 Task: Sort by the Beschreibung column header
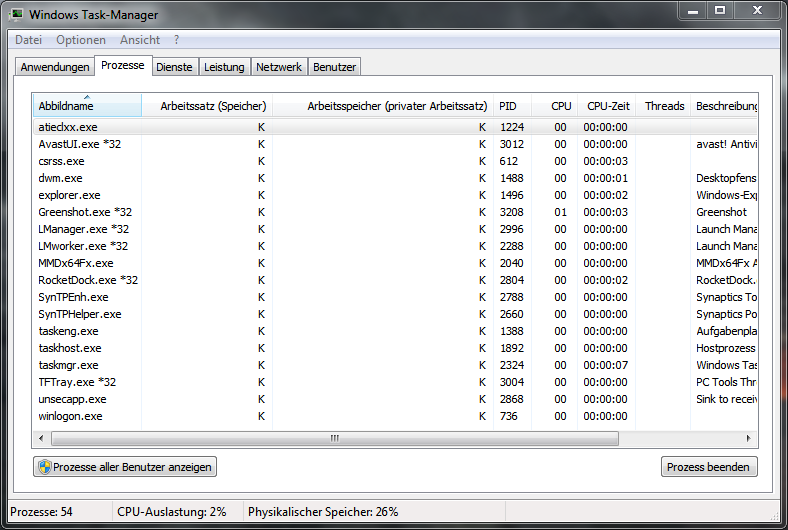[724, 105]
